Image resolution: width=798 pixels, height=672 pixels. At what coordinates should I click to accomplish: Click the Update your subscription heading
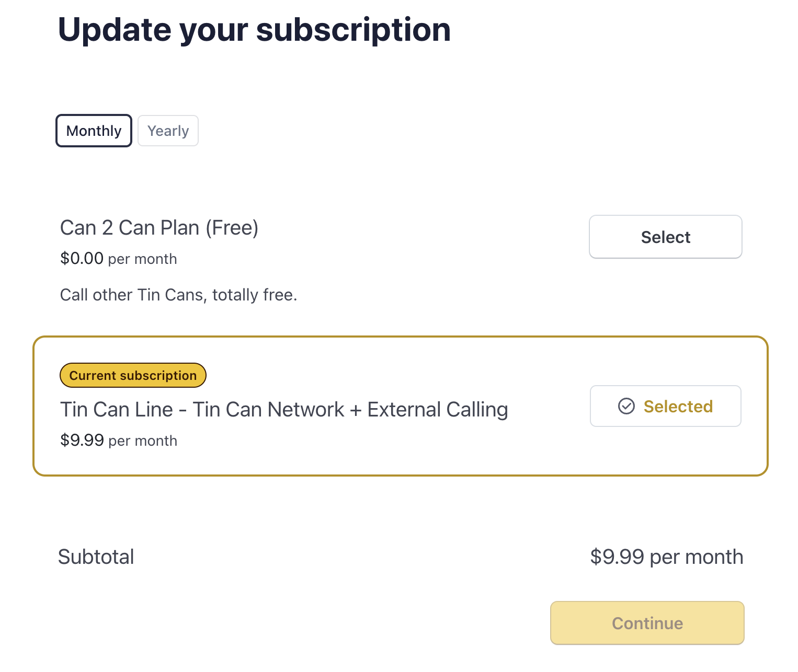click(x=254, y=29)
